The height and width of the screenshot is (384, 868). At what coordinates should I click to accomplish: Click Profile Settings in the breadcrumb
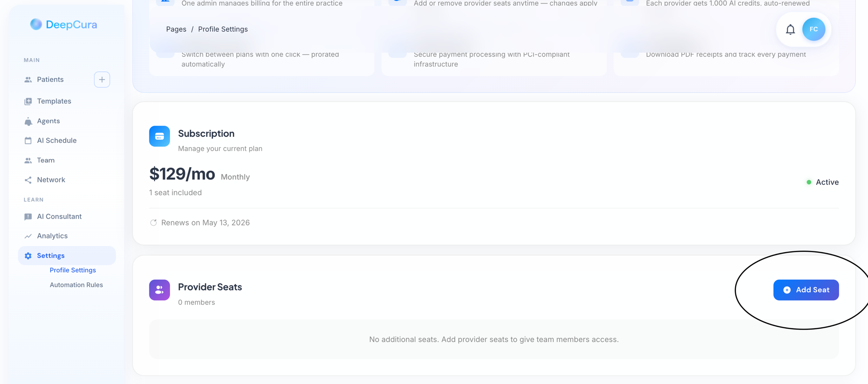tap(223, 29)
